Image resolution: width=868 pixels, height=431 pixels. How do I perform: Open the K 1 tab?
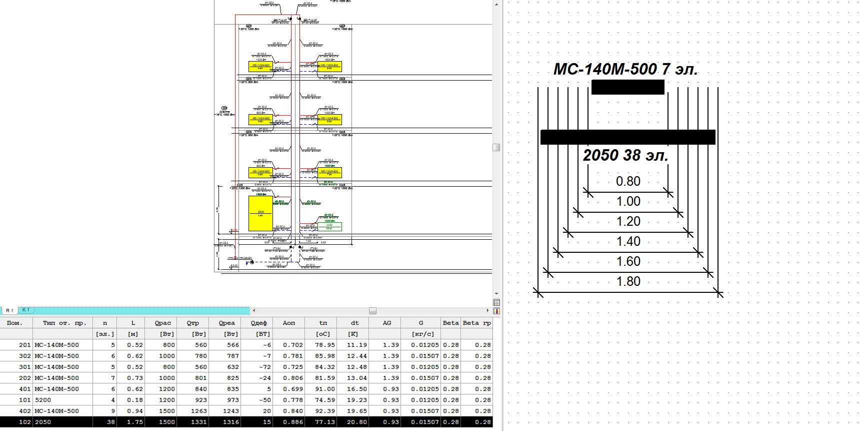tap(26, 310)
